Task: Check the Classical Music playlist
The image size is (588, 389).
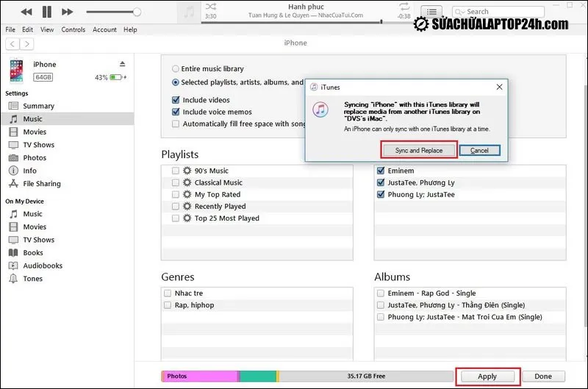Action: (x=176, y=182)
